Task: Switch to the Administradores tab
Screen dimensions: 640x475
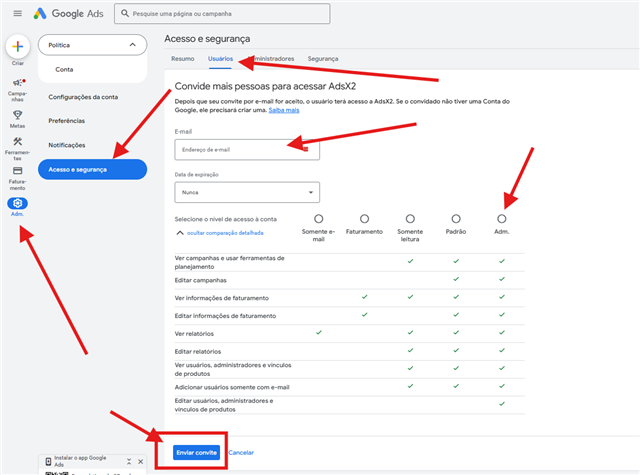Action: (x=271, y=59)
